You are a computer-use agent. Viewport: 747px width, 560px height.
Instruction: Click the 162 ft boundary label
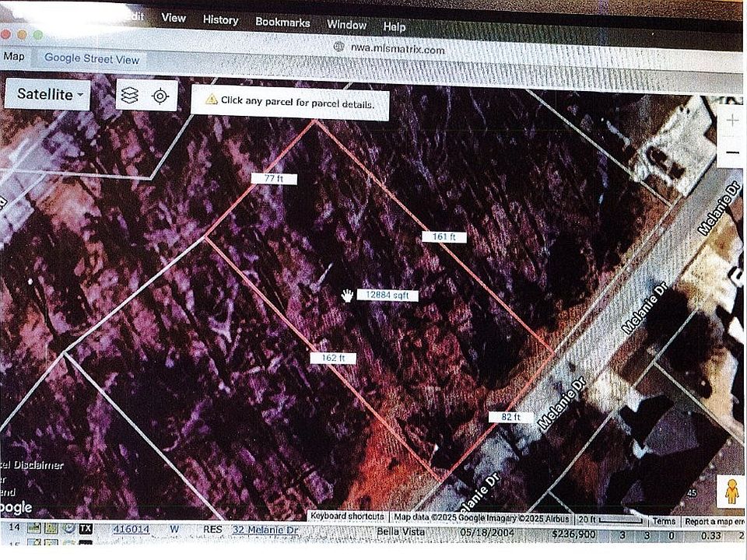point(333,358)
